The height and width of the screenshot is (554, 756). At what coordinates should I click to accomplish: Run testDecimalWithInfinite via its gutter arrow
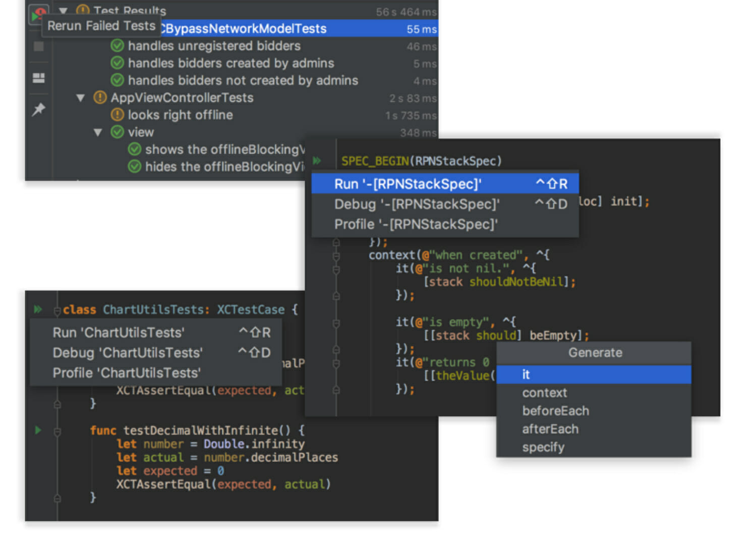[38, 430]
